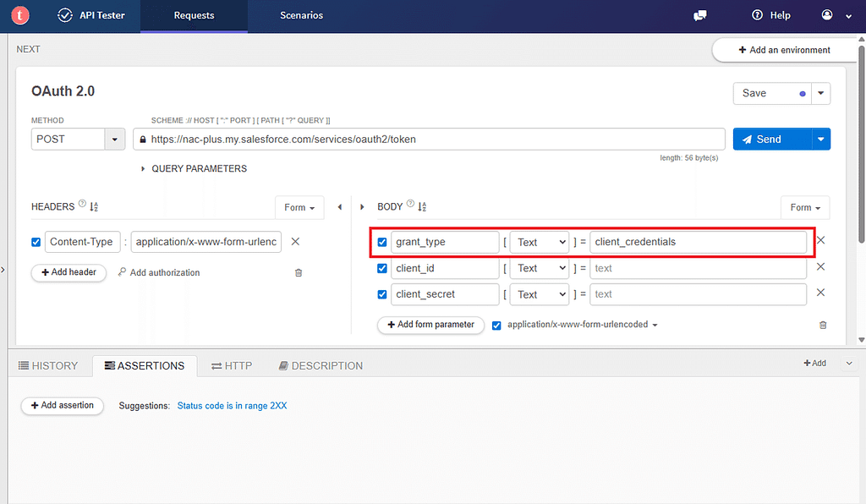Screen dimensions: 866x504
Task: Remove the client_id parameter
Action: tap(820, 266)
